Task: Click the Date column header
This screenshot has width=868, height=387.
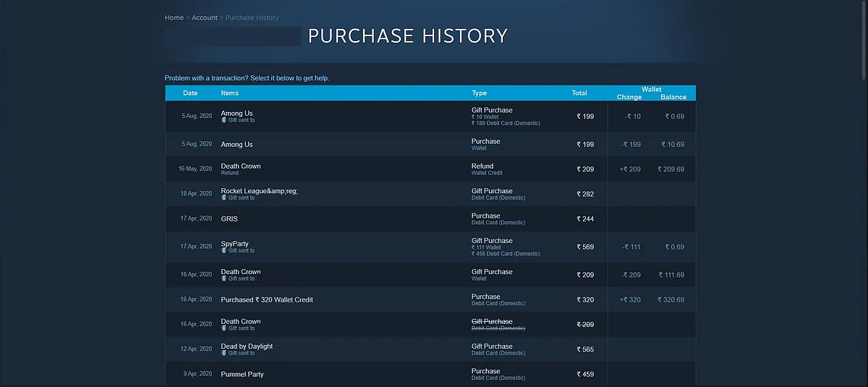Action: pyautogui.click(x=190, y=93)
